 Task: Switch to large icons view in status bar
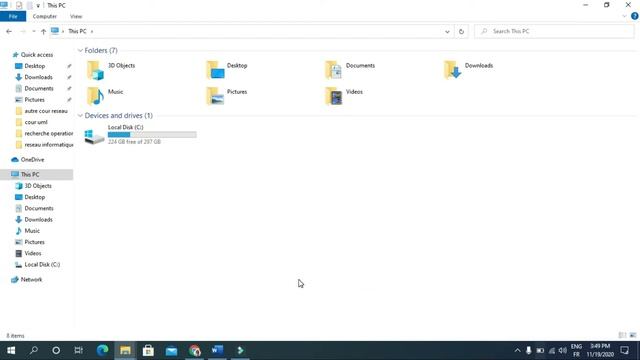[633, 336]
